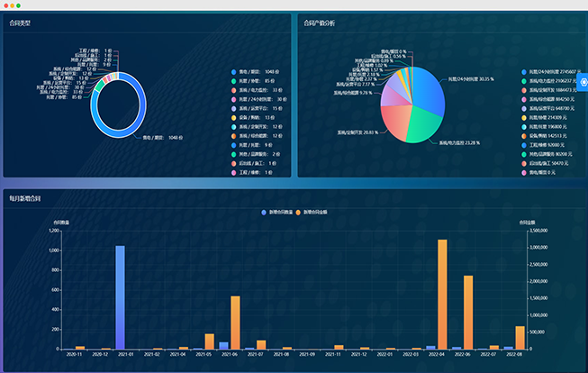The height and width of the screenshot is (373, 588).
Task: Select the green 23.28% pie slice
Action: [x=419, y=125]
